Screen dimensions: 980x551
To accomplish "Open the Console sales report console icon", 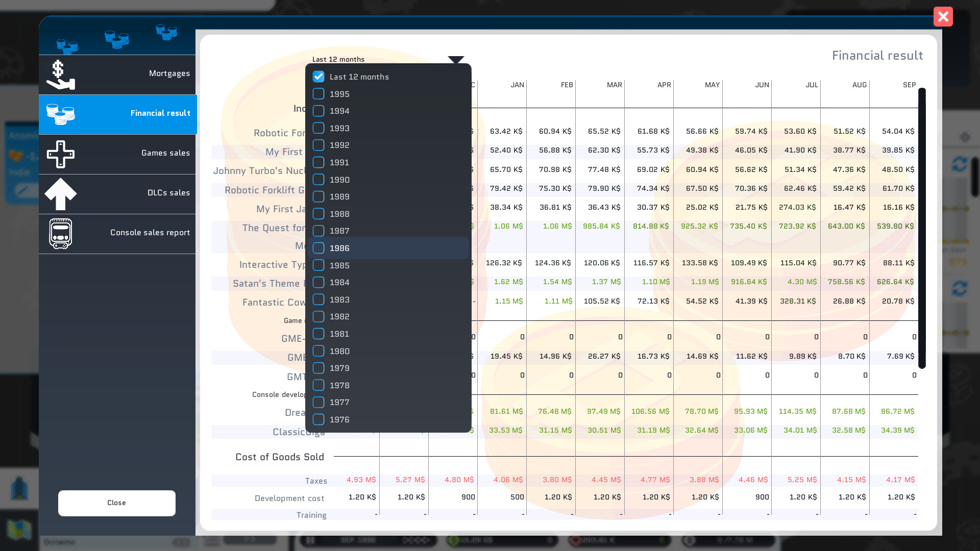I will coord(60,233).
